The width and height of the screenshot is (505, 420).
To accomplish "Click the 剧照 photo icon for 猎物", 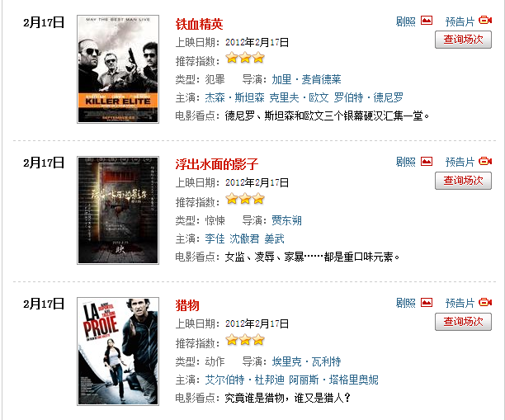I will click(x=427, y=303).
